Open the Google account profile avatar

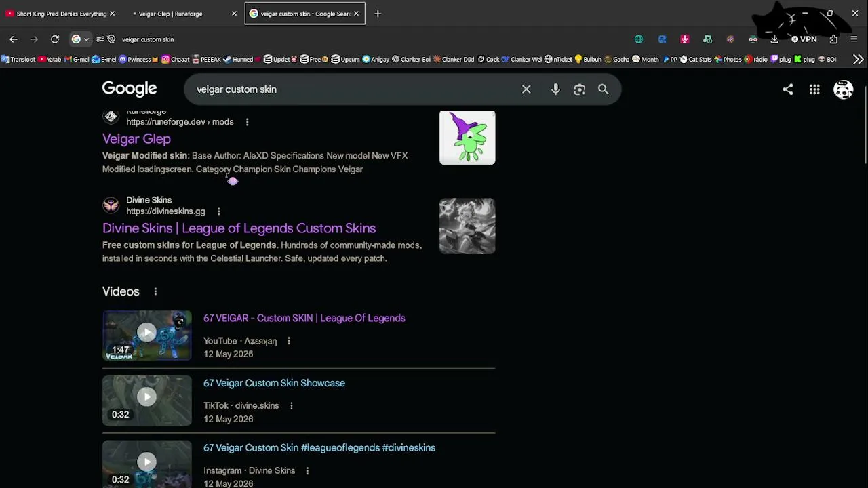coord(844,89)
